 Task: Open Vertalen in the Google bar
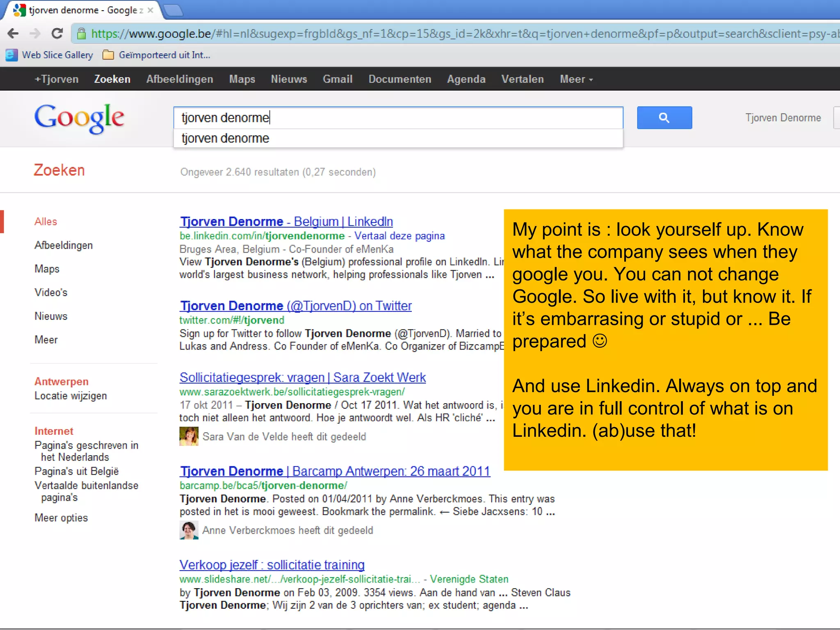point(523,79)
